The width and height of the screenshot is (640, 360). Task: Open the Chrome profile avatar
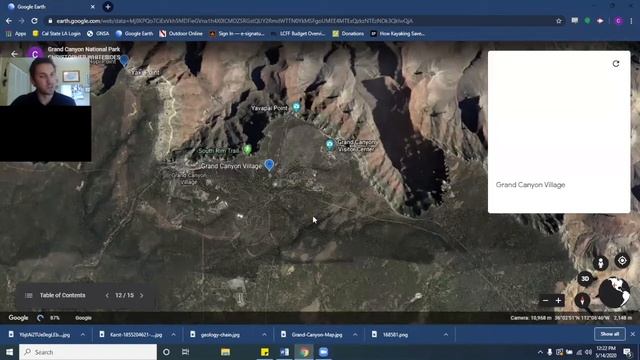click(618, 21)
